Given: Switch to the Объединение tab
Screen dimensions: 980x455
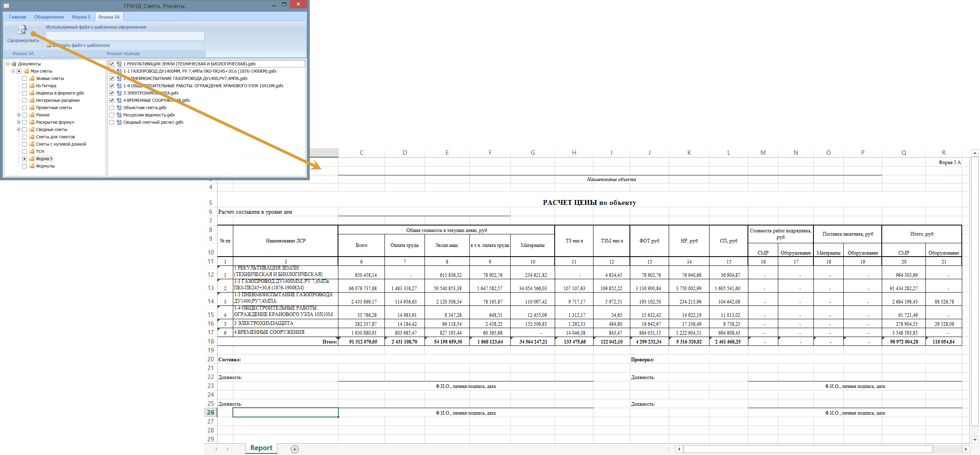Looking at the screenshot, I should click(49, 17).
